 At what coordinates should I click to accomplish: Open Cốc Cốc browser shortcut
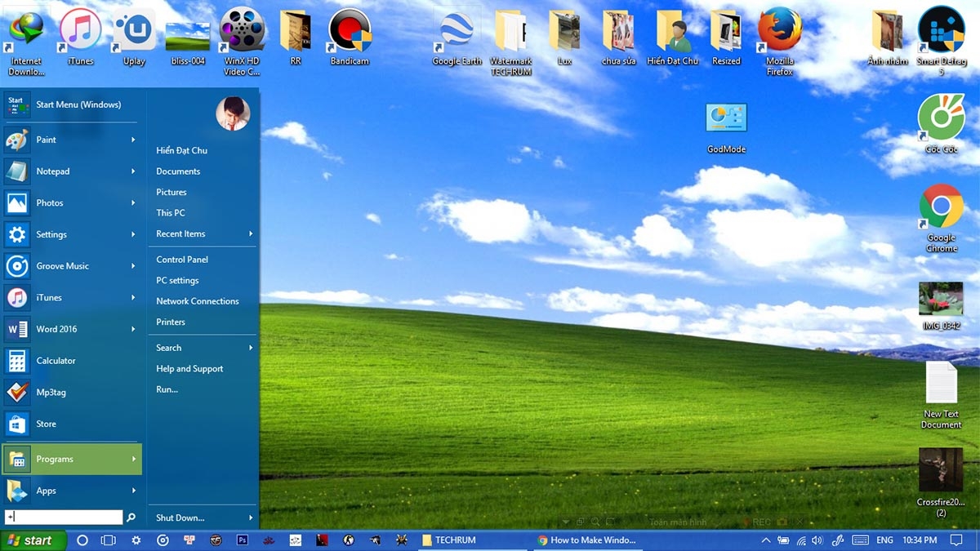941,124
